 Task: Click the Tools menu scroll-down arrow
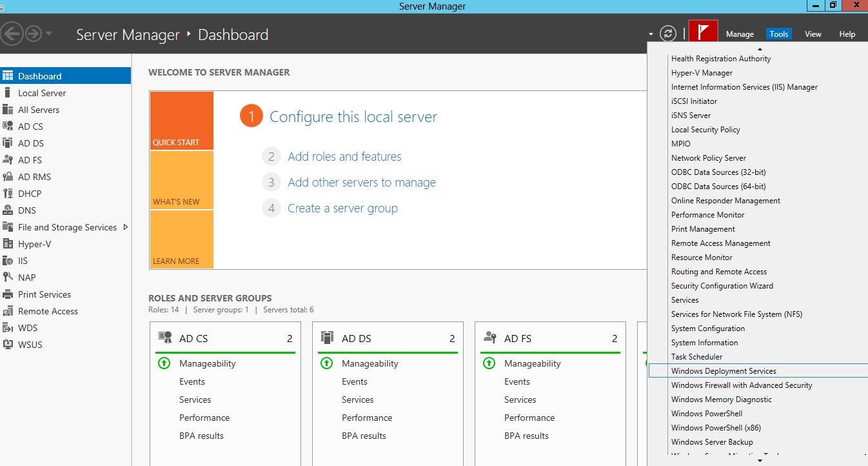[x=760, y=461]
